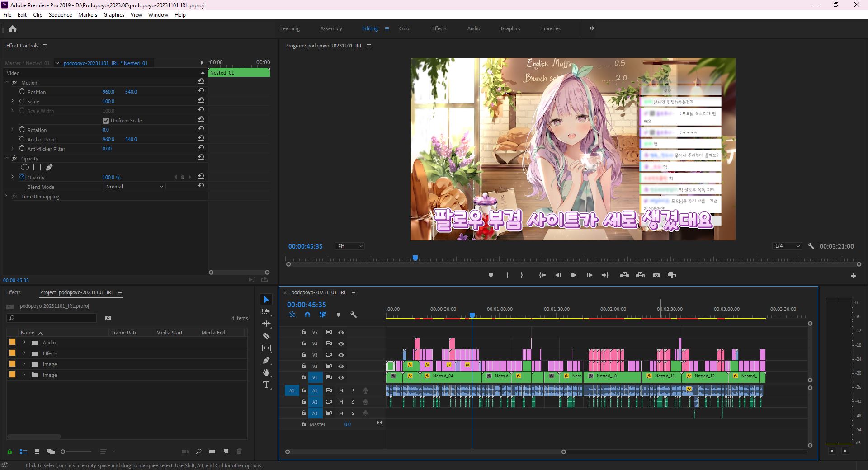Open Program monitor settings wrench
The image size is (868, 470).
coord(811,246)
